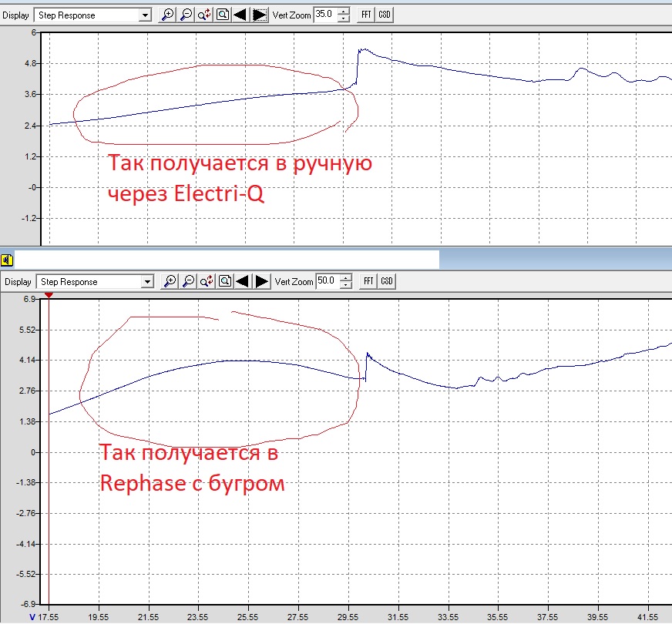The height and width of the screenshot is (624, 672).
Task: Reset zoom in the upper graph toolbar
Action: click(204, 15)
